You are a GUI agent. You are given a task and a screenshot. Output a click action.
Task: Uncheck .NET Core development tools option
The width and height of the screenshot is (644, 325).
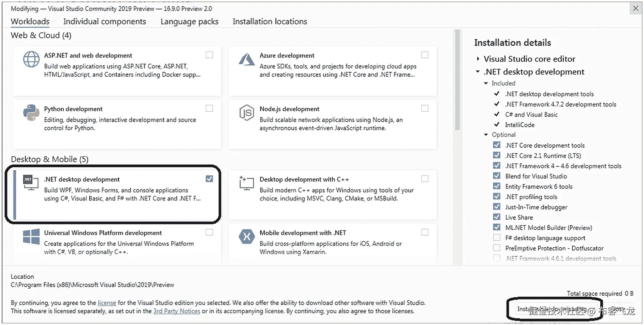coord(497,145)
